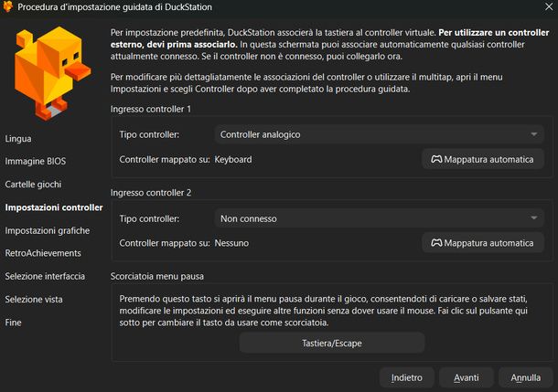The image size is (558, 392).
Task: Click Mappatura automatica for controller 2
Action: tap(483, 243)
